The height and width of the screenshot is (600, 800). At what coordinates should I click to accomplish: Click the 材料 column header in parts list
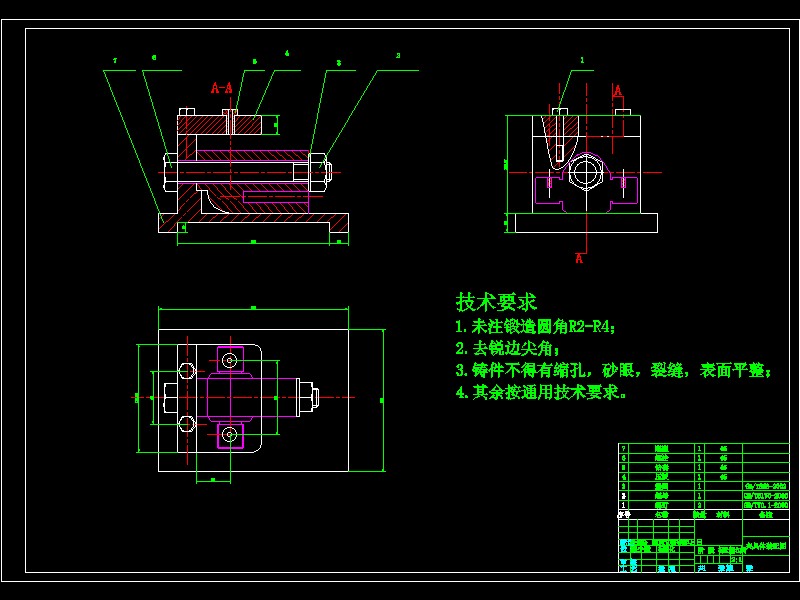722,515
